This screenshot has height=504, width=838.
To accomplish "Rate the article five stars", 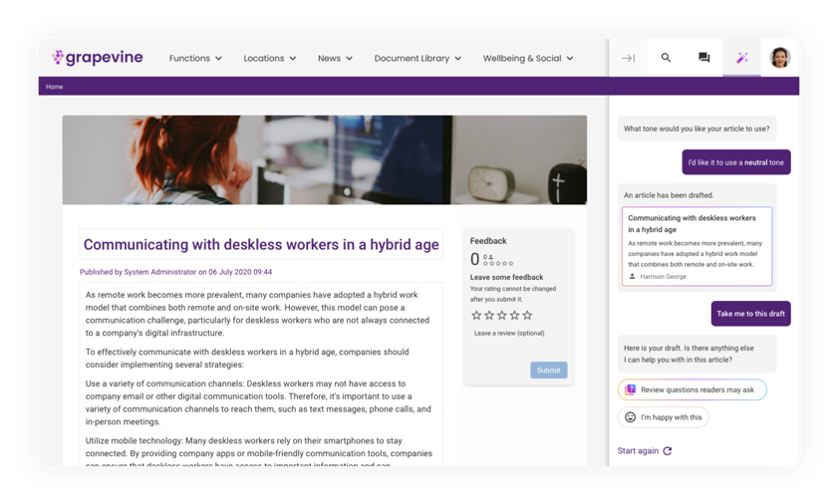I will [527, 315].
